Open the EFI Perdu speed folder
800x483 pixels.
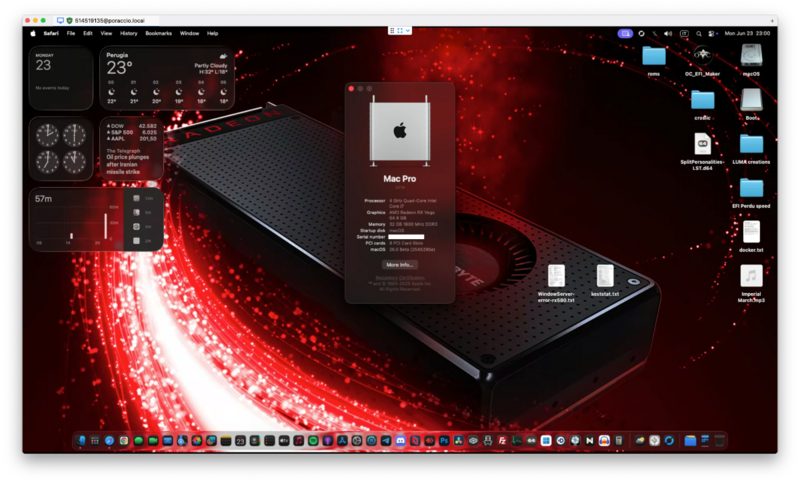click(x=751, y=193)
